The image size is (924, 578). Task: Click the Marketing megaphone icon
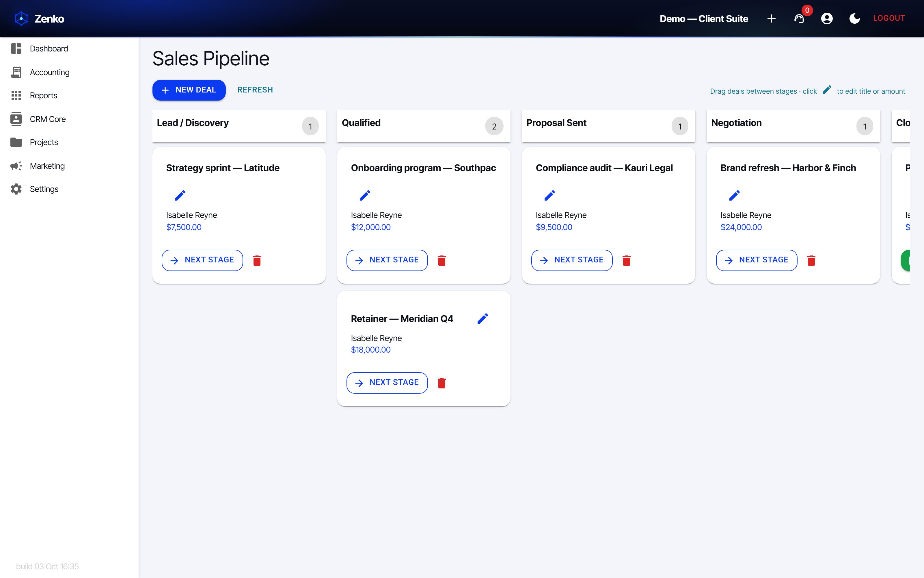point(16,166)
